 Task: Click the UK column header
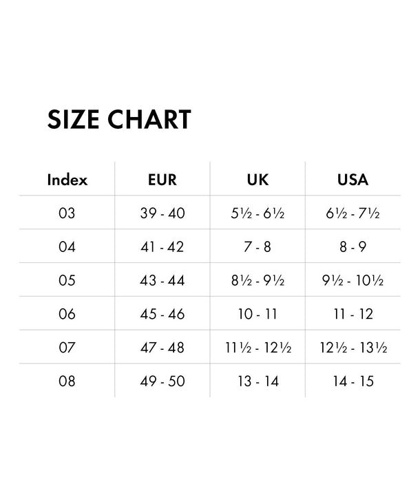258,180
